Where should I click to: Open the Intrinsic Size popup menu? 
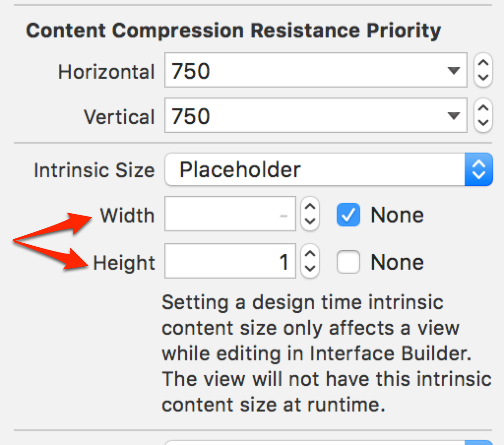click(477, 169)
